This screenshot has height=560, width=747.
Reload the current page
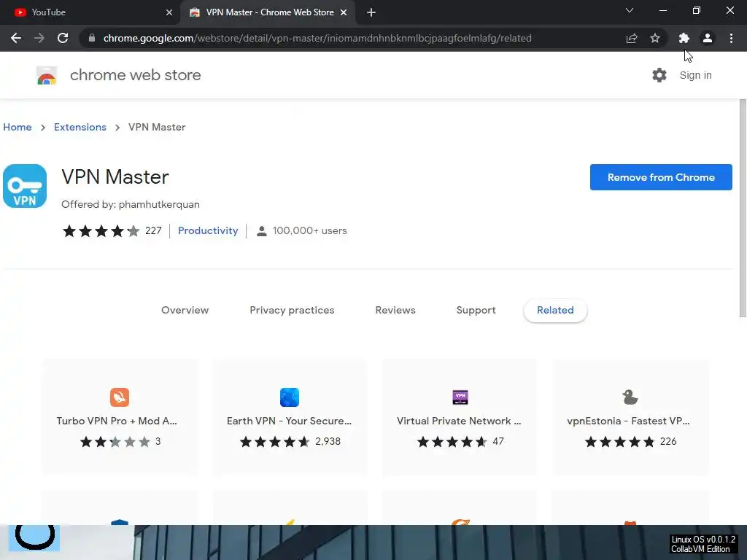pos(63,38)
